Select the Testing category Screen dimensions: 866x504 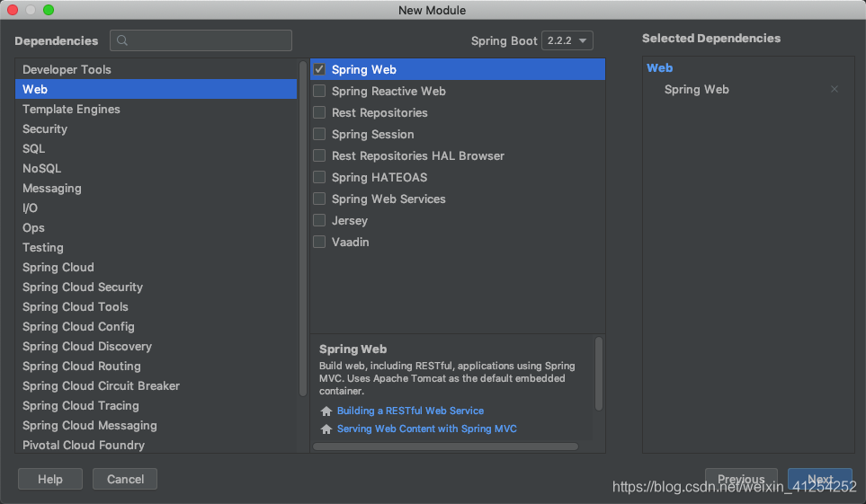156,247
